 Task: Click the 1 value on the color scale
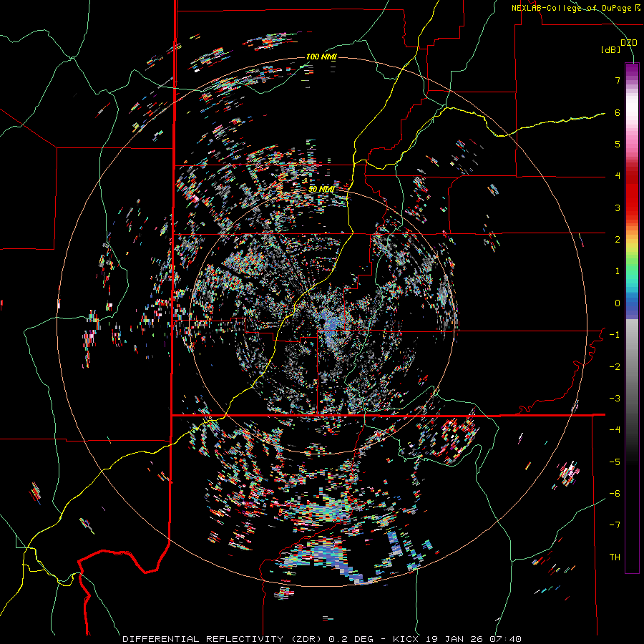coord(618,271)
